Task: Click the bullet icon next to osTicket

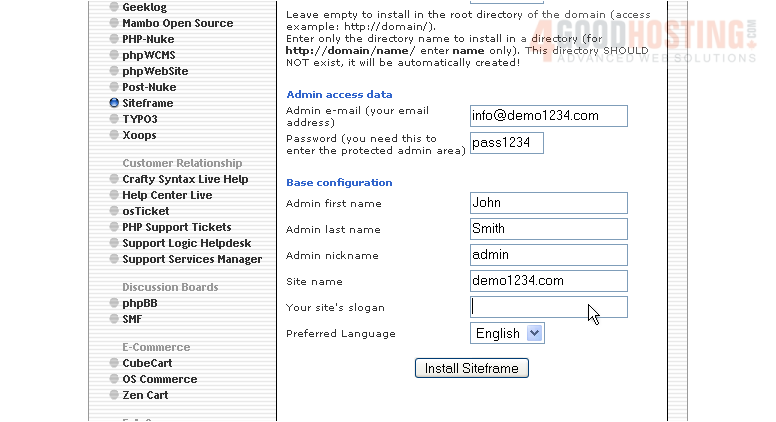Action: [114, 211]
